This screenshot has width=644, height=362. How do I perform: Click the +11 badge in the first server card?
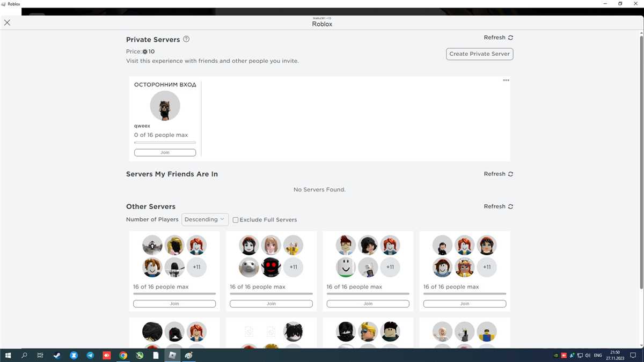[196, 267]
